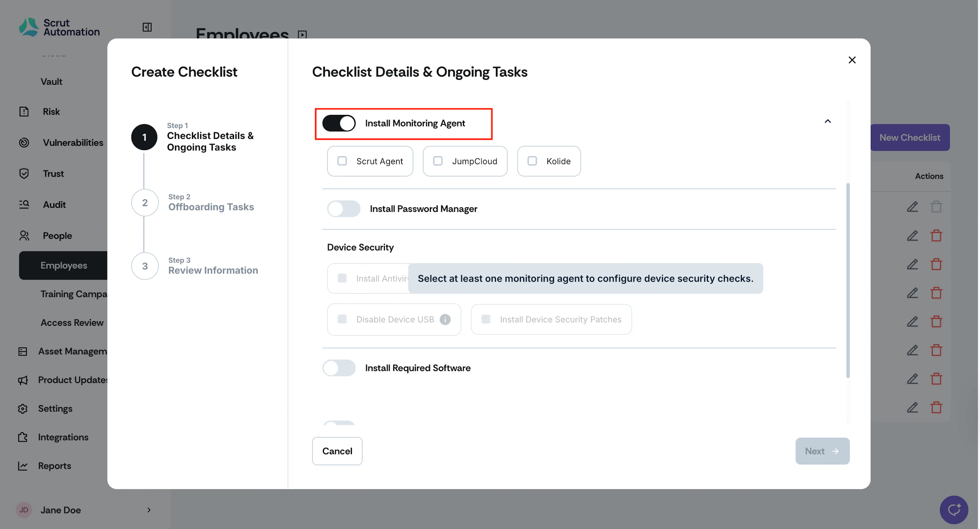
Task: Click the Integrations puzzle icon
Action: 23,437
